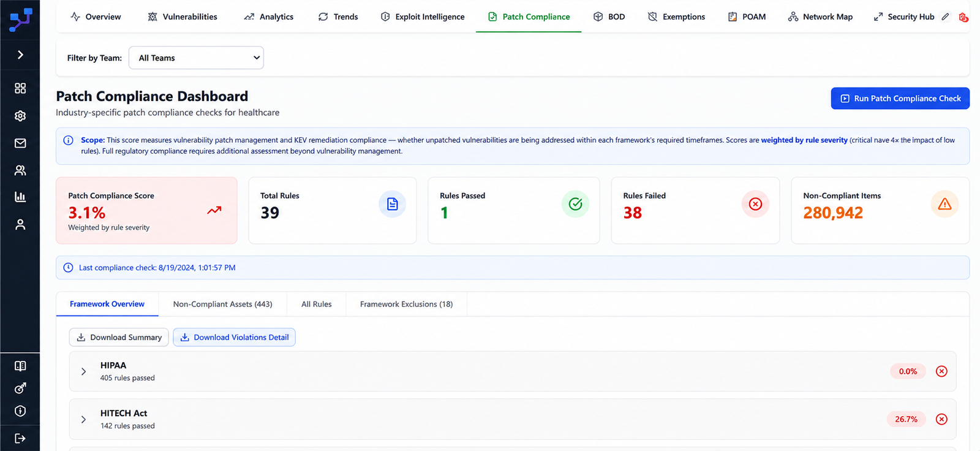This screenshot has width=980, height=451.
Task: Open the mail envelope icon in the sidebar
Action: 20,143
